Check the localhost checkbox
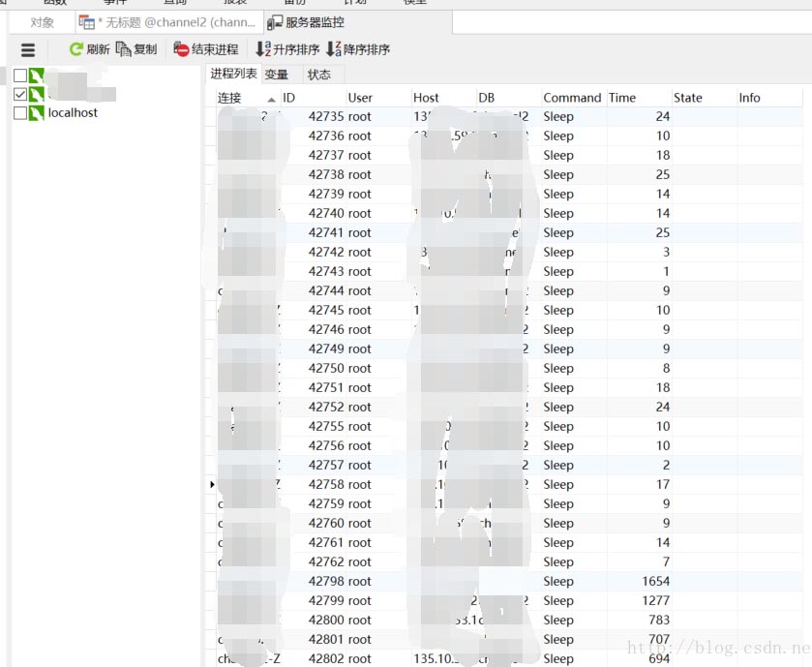 [20, 113]
